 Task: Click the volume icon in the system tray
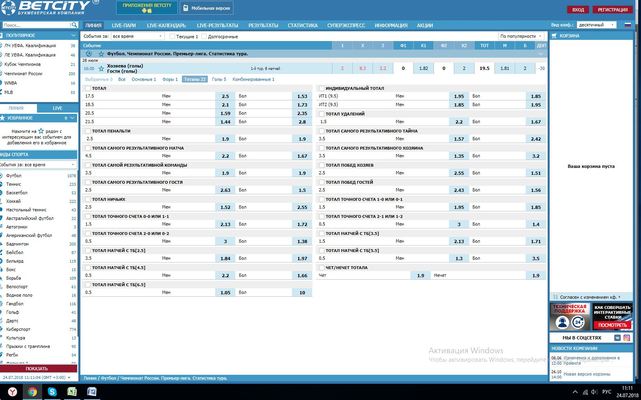[594, 392]
